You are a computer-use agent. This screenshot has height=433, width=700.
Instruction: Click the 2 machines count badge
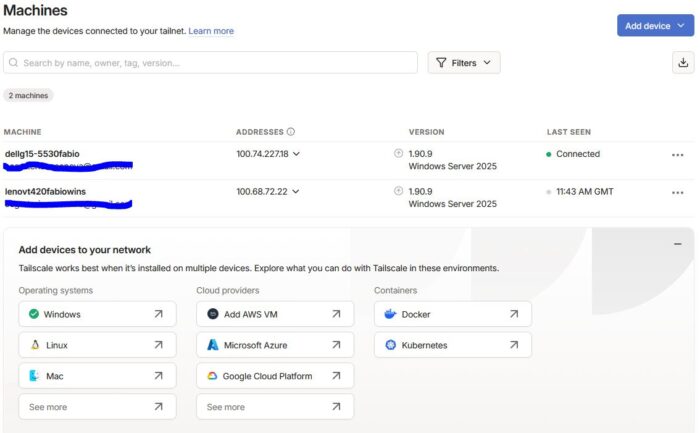[x=28, y=95]
